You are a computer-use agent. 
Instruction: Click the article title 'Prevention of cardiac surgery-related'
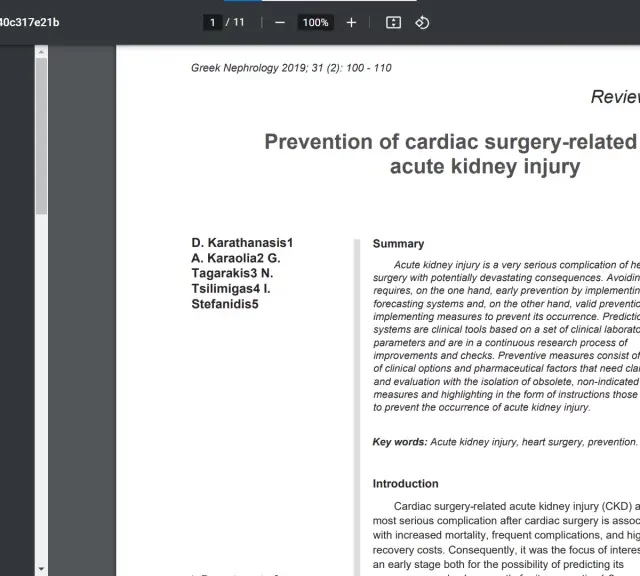[451, 142]
